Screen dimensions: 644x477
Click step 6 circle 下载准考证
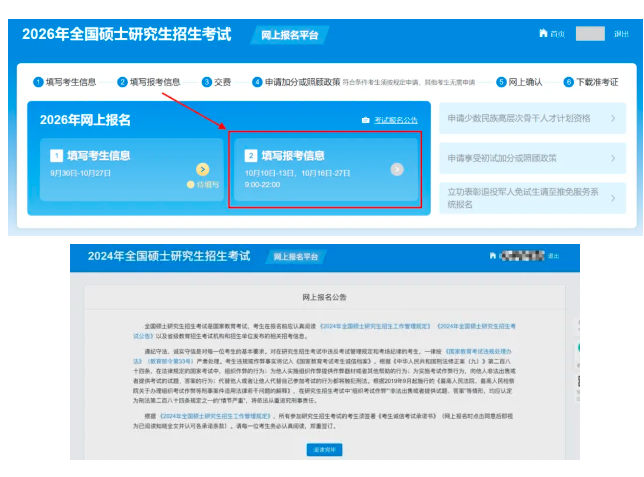click(x=568, y=82)
